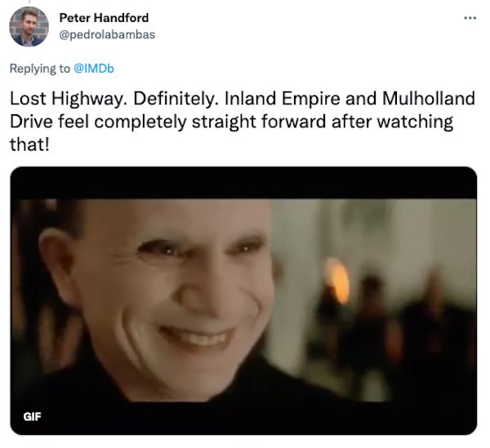Screen dimensions: 490x448
Task: Click 'straight forward' in the tweet body
Action: pos(259,122)
